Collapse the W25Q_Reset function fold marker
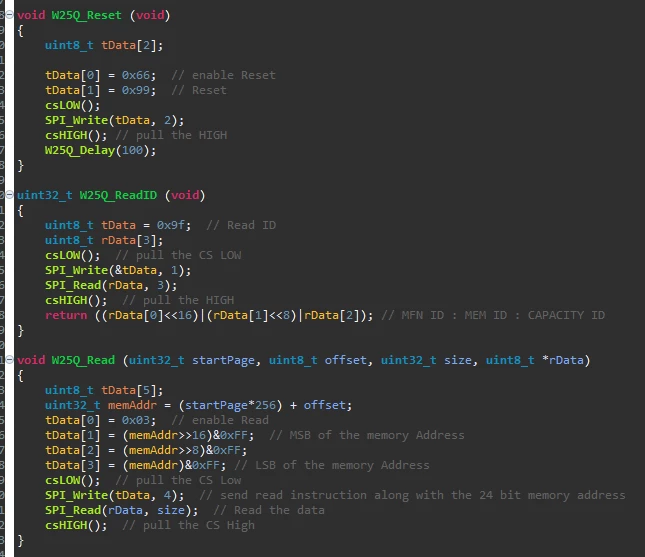The image size is (645, 557). (x=9, y=15)
